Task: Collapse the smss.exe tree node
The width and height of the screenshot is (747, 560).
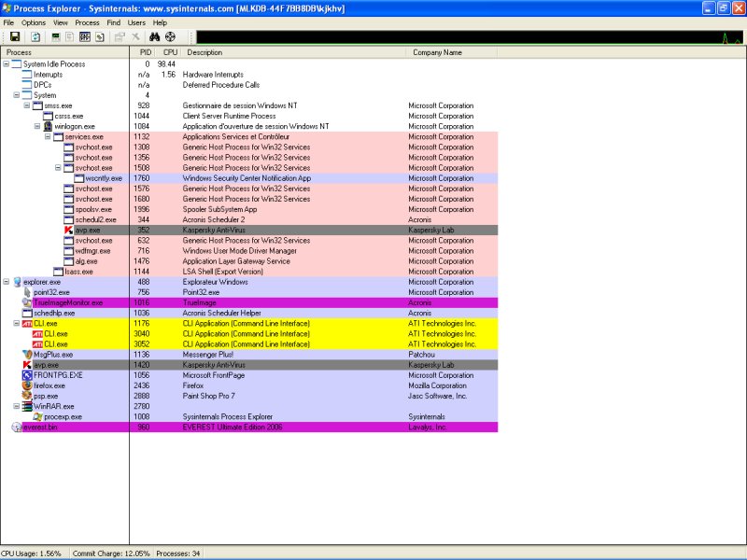Action: [27, 105]
